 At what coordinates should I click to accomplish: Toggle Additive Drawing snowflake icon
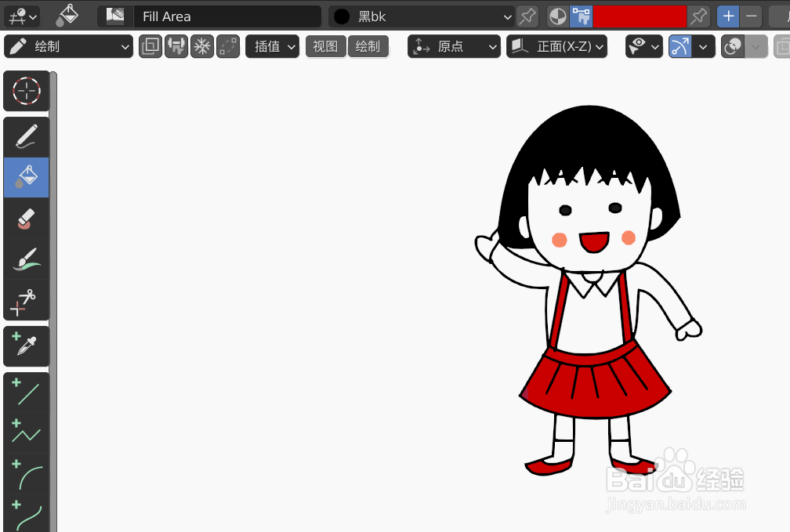(202, 46)
